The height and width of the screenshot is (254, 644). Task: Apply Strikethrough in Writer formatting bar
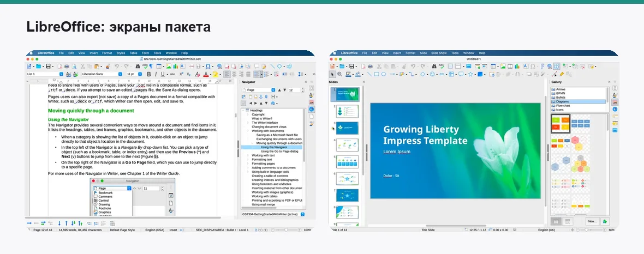(172, 74)
